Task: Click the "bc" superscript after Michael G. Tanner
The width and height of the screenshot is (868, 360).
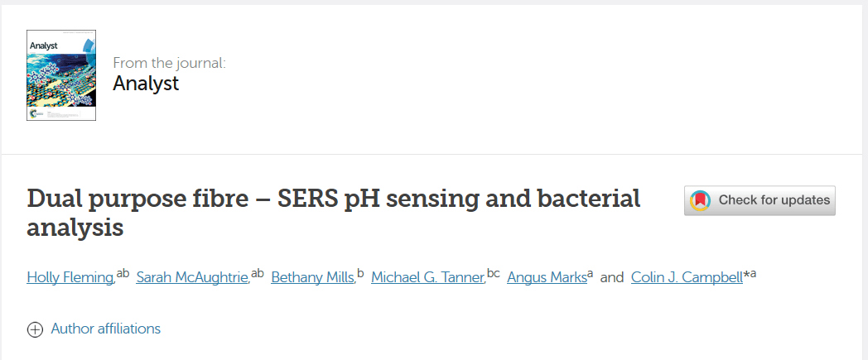Action: pos(494,273)
